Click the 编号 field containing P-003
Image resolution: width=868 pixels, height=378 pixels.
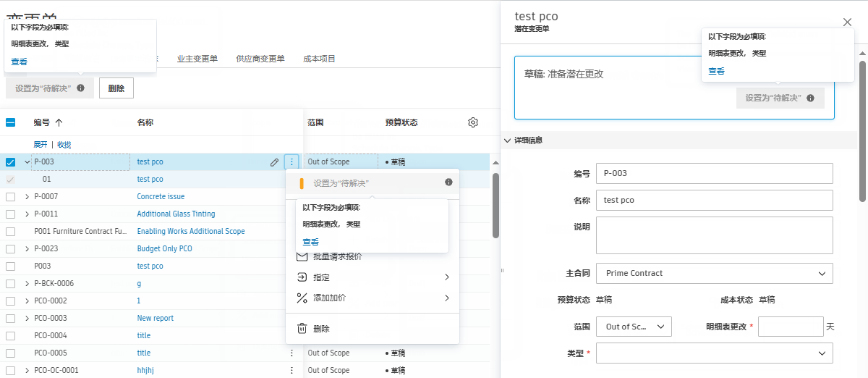coord(715,174)
